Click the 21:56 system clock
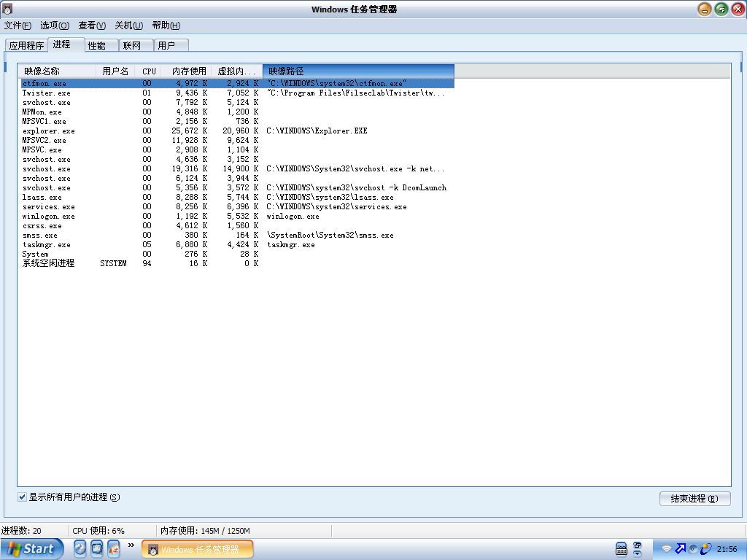 click(727, 549)
